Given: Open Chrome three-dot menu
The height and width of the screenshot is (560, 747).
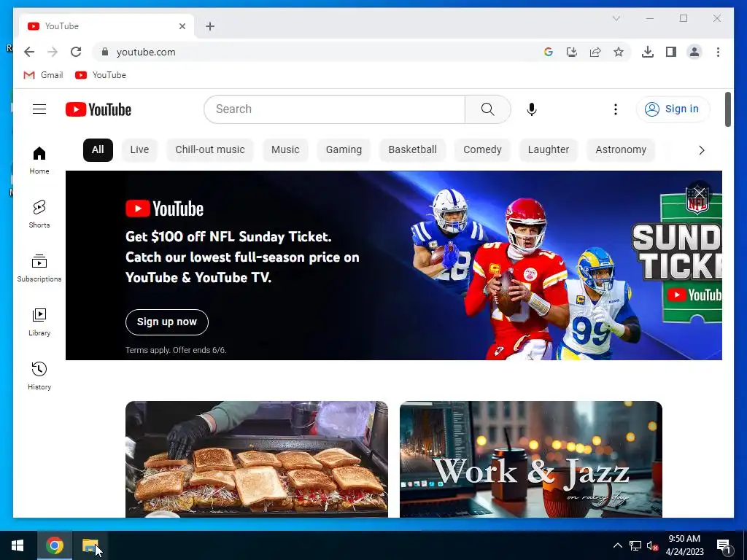Looking at the screenshot, I should click(x=718, y=52).
